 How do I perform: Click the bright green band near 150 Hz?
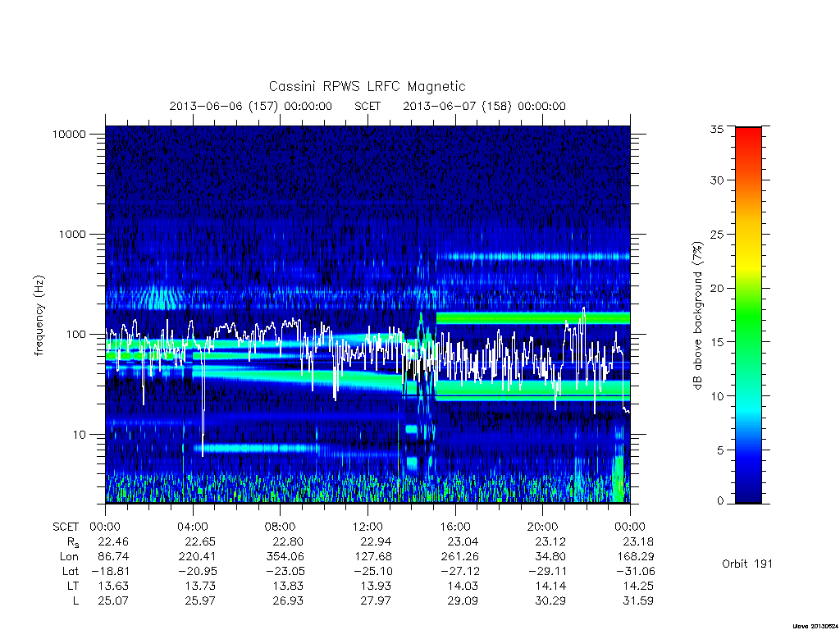[x=533, y=318]
